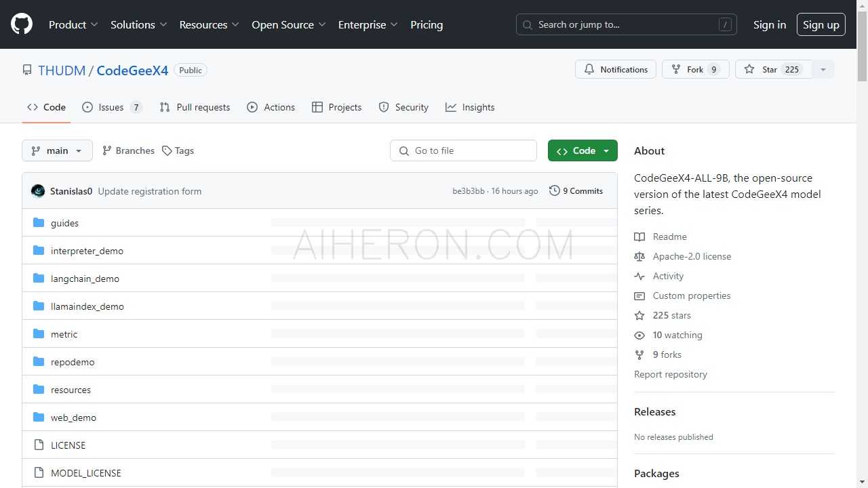The width and height of the screenshot is (868, 488).
Task: Click the Report repository link
Action: pos(671,374)
